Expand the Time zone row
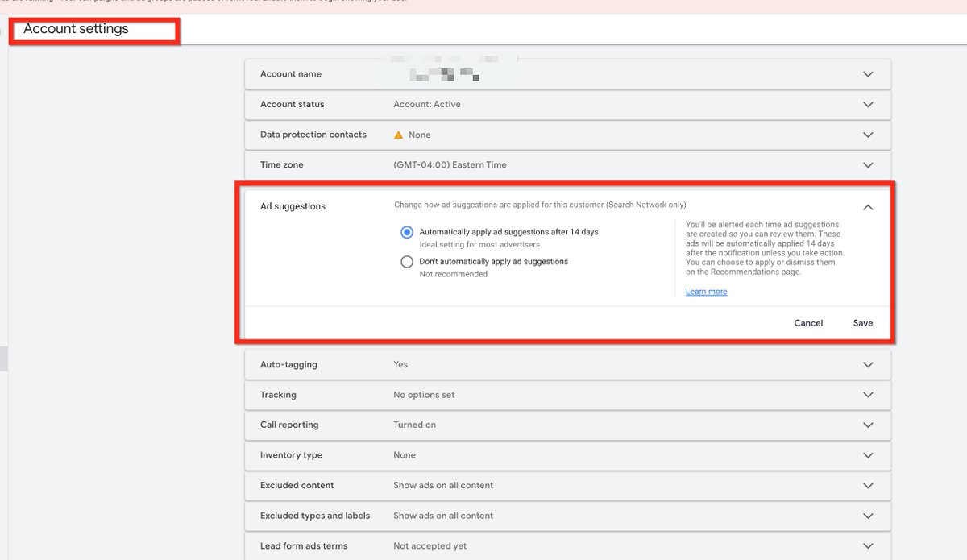This screenshot has height=560, width=967. coord(868,165)
